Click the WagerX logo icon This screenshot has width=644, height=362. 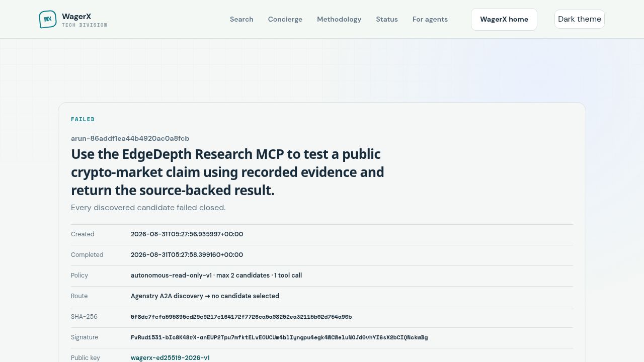pos(48,19)
